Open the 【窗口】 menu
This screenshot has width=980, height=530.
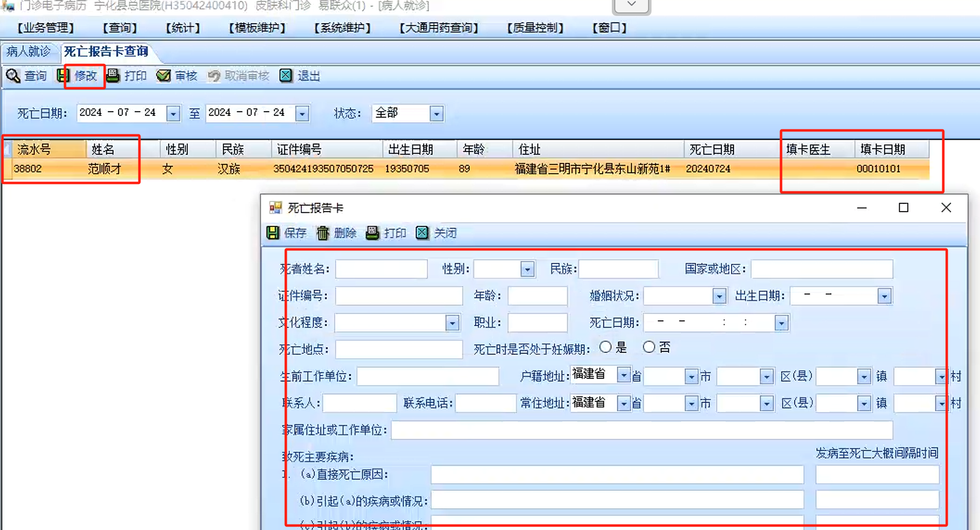(x=609, y=28)
